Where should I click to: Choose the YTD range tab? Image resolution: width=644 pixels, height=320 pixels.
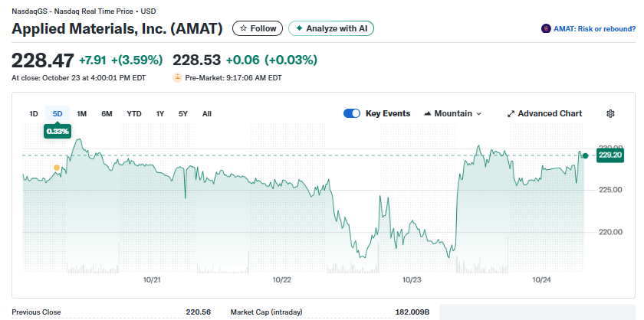pos(134,114)
